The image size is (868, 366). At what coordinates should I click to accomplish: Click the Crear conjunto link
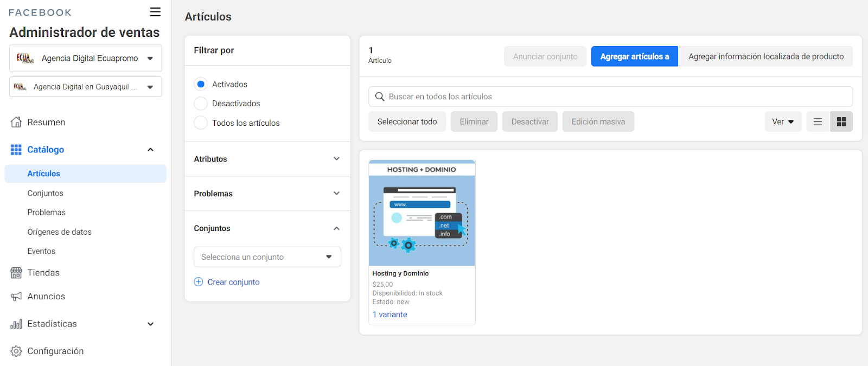coord(234,282)
